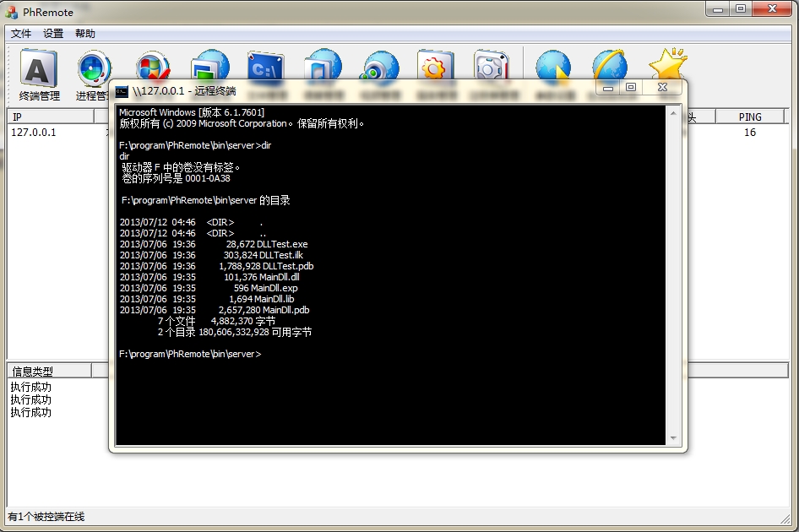Click MainDll.dll in the terminal listing
This screenshot has height=532, width=799.
[x=280, y=277]
